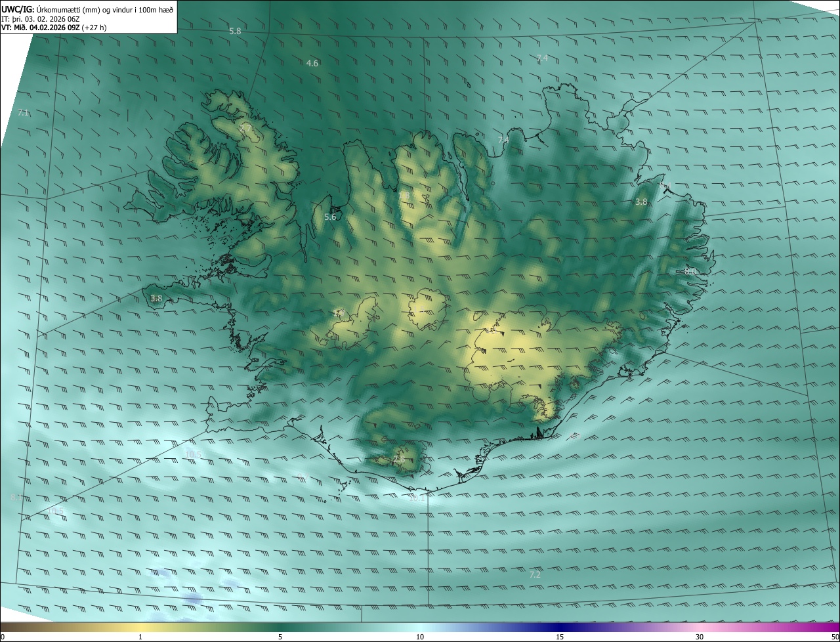
Task: Click the 7.2 value label over the southern sea
Action: click(535, 574)
